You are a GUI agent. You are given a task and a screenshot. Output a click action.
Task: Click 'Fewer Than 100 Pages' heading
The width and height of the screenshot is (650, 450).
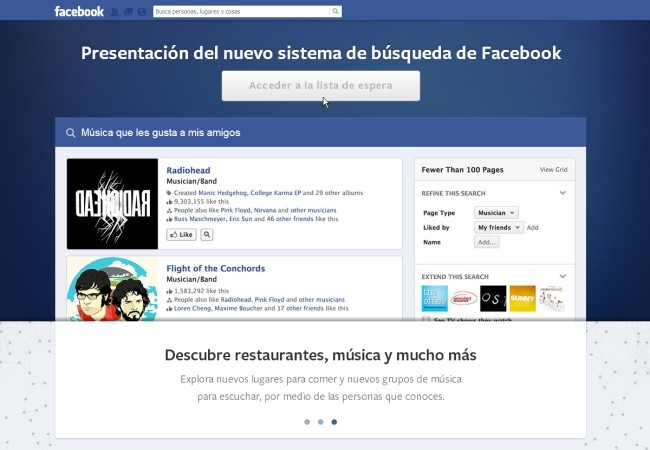tap(462, 169)
